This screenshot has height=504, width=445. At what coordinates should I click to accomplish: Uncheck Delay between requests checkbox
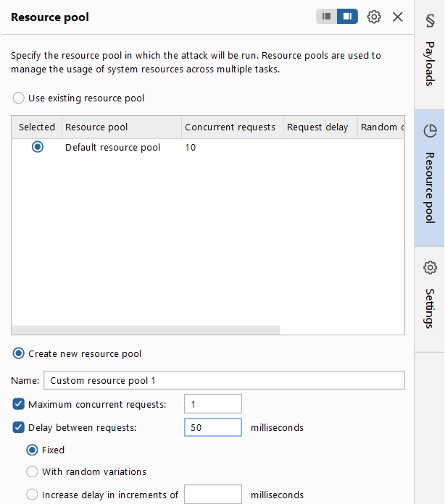coord(18,427)
